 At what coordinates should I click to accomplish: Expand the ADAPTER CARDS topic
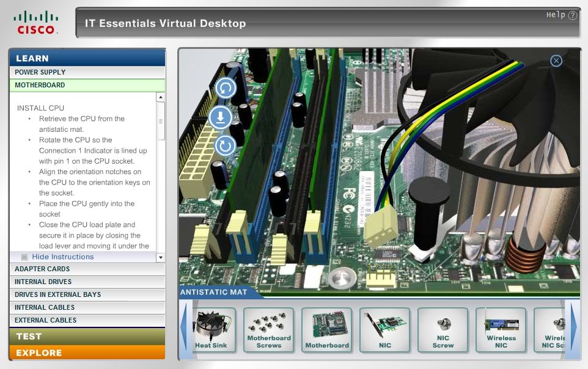[87, 269]
